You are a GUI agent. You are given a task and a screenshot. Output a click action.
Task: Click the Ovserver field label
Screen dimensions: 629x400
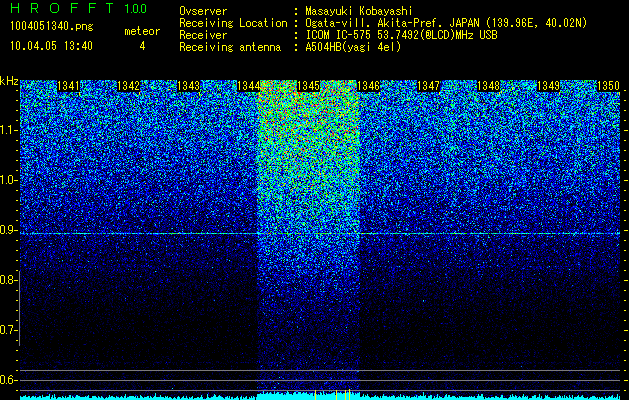(x=203, y=11)
